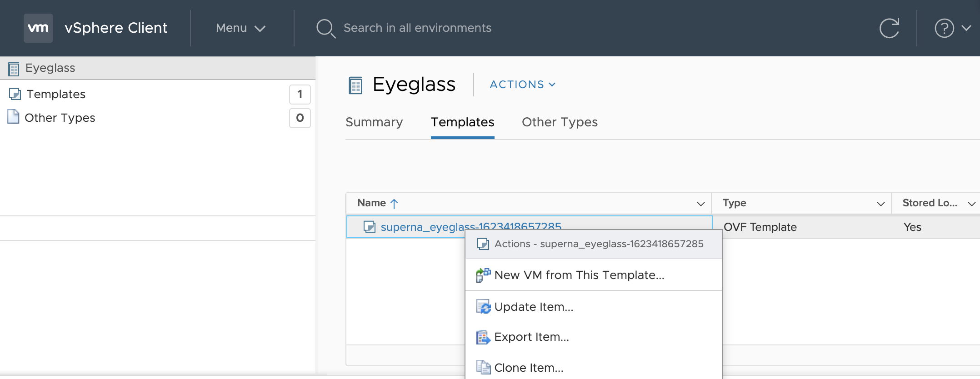
Task: Open the Type column filter chevron
Action: [881, 204]
